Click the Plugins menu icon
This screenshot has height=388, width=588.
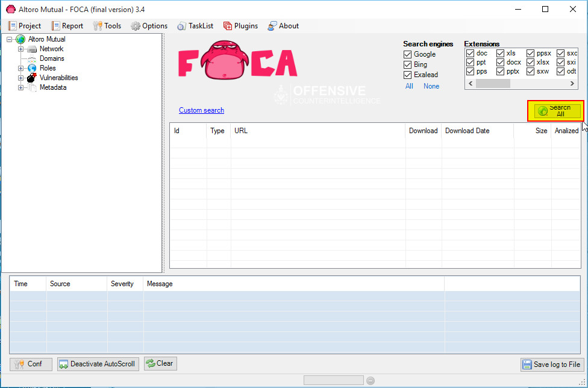click(x=228, y=26)
